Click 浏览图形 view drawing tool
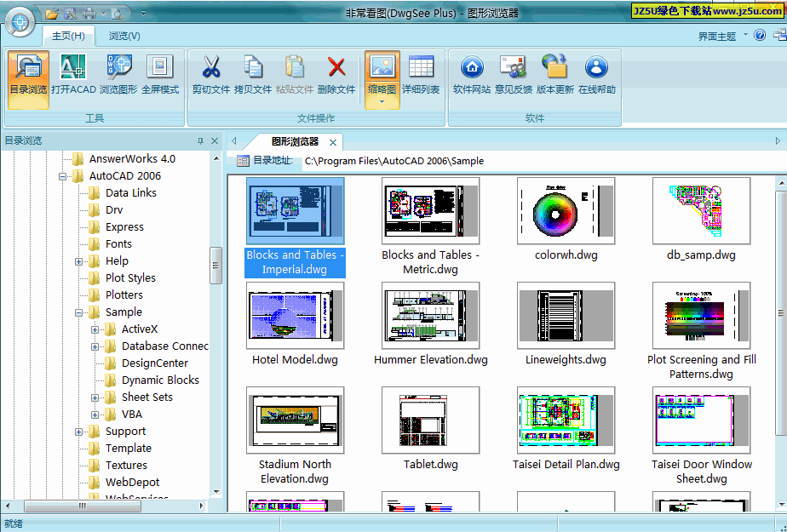 (x=118, y=75)
